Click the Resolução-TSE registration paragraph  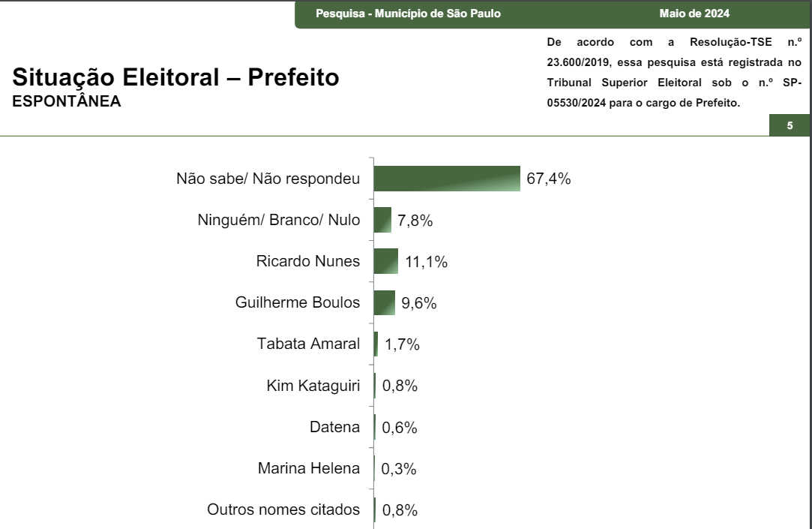(x=674, y=72)
